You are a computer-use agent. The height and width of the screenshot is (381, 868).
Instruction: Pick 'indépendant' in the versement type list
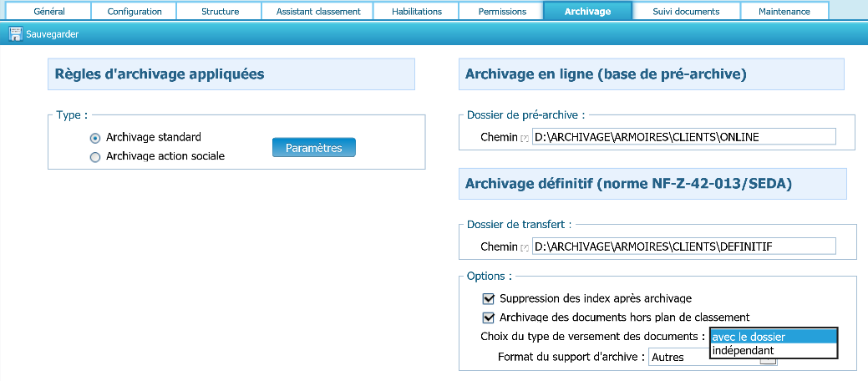click(772, 350)
